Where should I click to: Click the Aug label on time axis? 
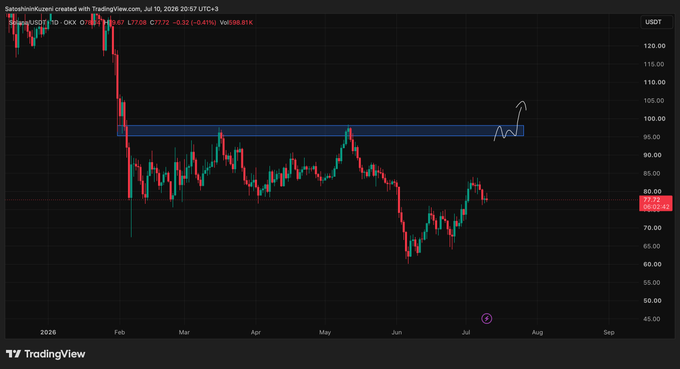pos(537,332)
